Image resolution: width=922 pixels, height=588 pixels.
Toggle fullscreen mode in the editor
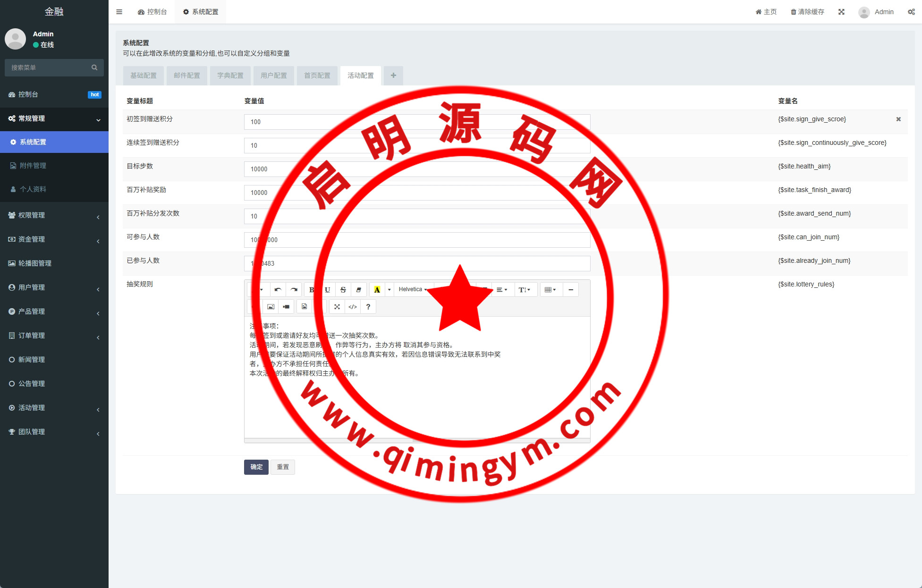pos(337,307)
